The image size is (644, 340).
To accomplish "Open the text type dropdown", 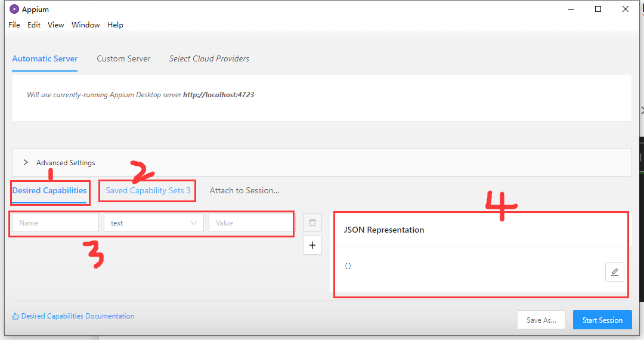I will tap(154, 222).
